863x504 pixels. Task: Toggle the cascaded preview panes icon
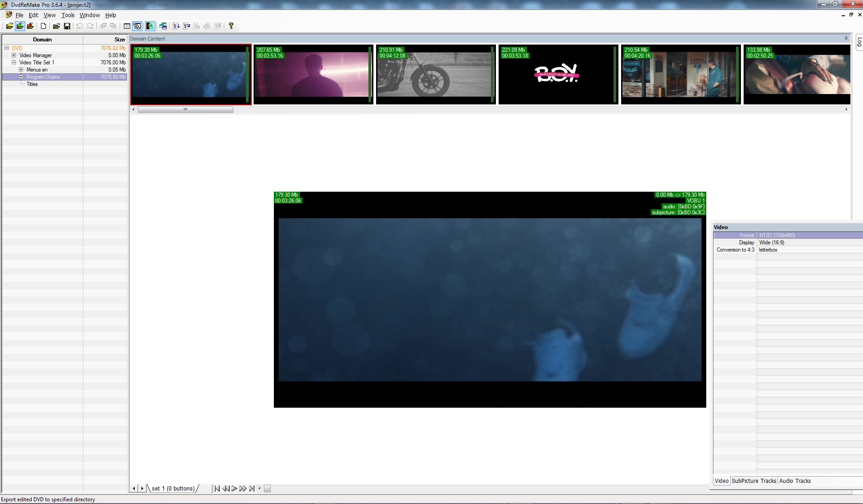coord(137,26)
